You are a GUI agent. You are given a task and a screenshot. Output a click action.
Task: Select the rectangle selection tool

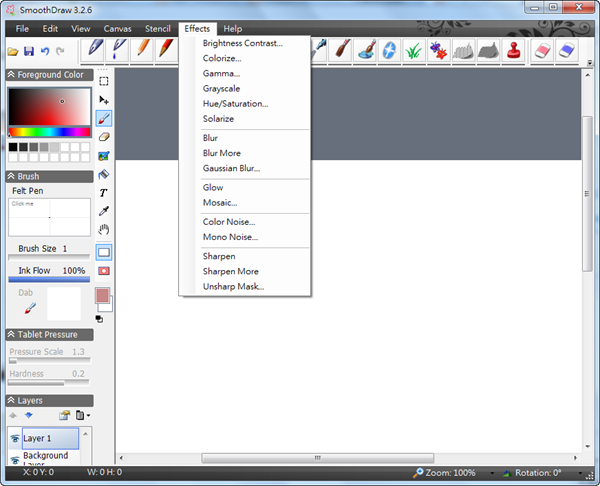coord(104,81)
